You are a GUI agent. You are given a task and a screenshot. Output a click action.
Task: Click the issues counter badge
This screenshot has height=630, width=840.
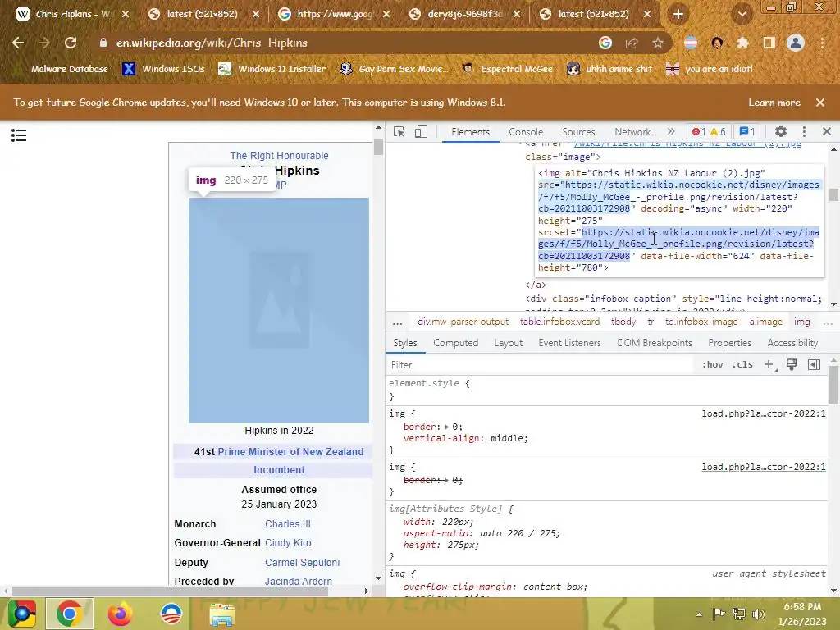pos(747,132)
